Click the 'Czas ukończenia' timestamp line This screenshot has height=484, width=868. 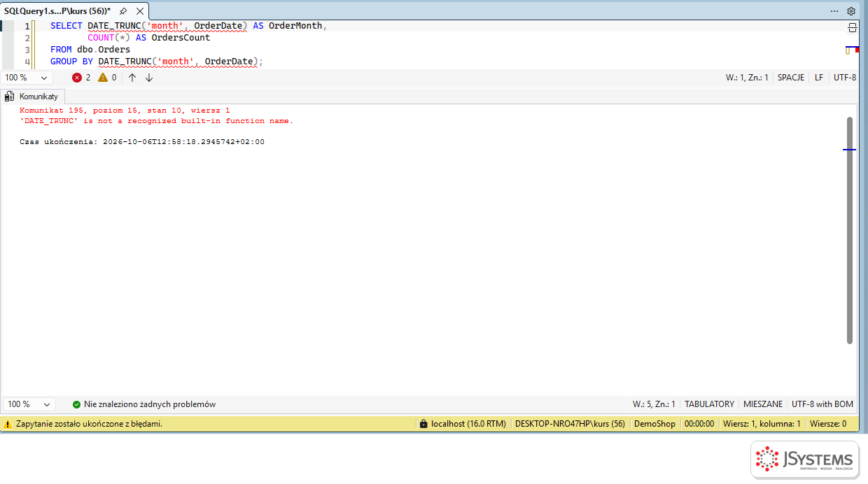(142, 142)
